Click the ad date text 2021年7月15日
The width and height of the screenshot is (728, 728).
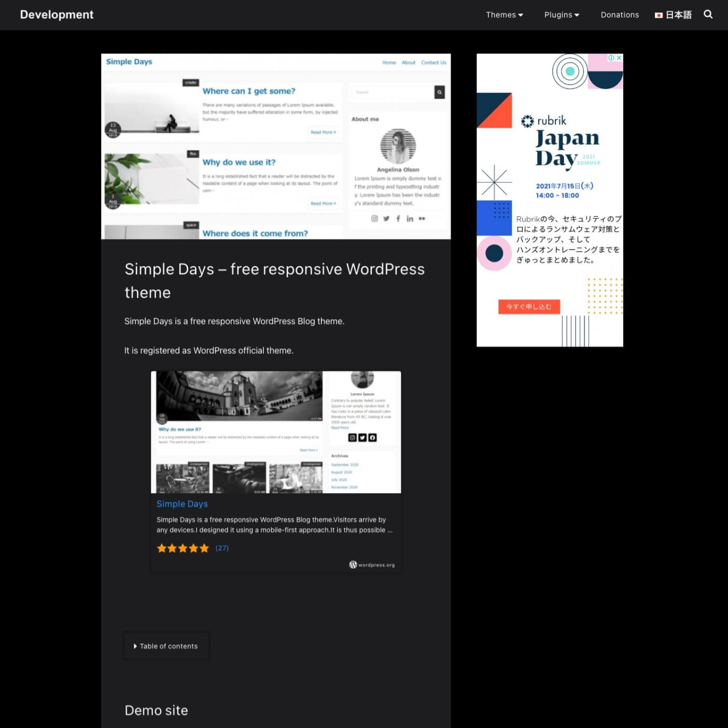pyautogui.click(x=565, y=186)
